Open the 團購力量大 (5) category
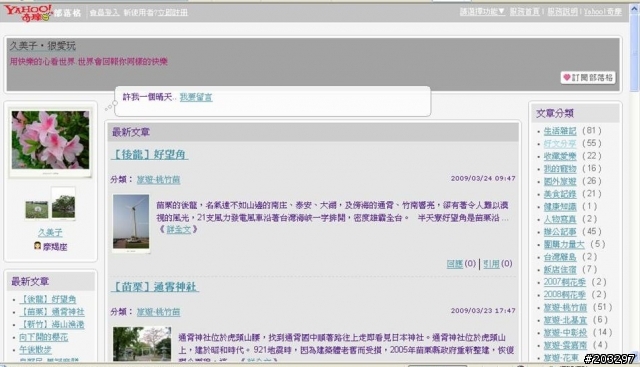This screenshot has height=367, width=640. coord(564,245)
